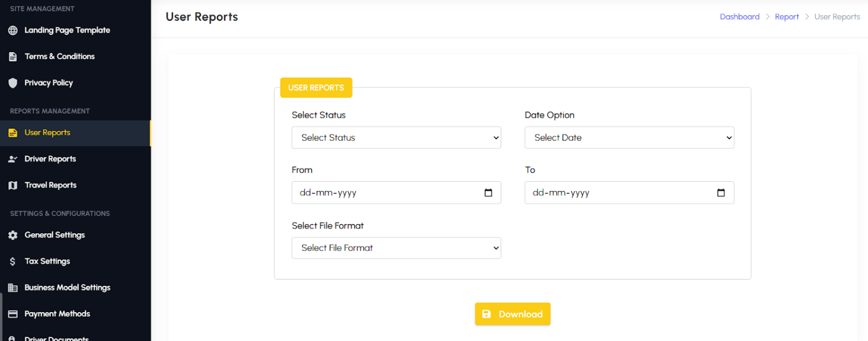Click the credit card icon for Payment Methods
The image size is (868, 341).
pos(13,314)
